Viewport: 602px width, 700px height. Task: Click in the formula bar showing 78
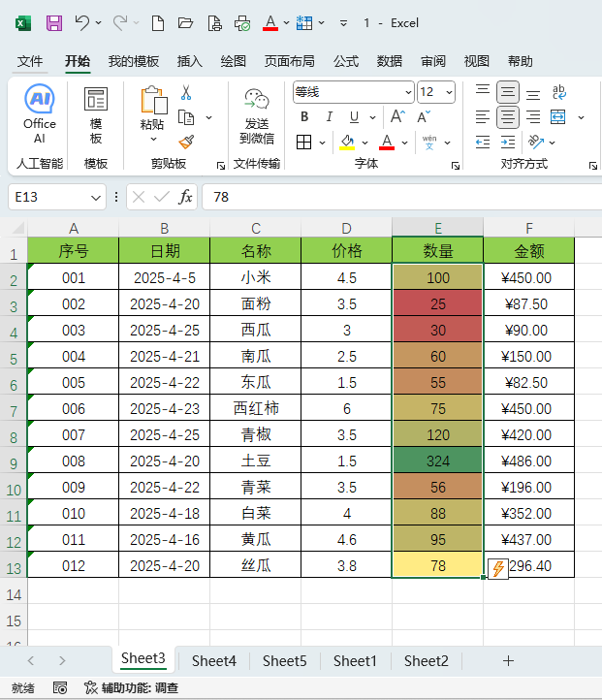click(x=401, y=197)
